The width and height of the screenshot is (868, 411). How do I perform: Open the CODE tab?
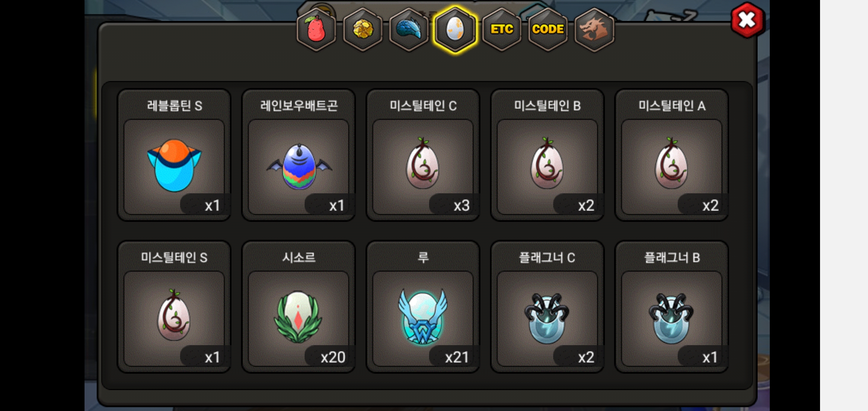coord(548,30)
